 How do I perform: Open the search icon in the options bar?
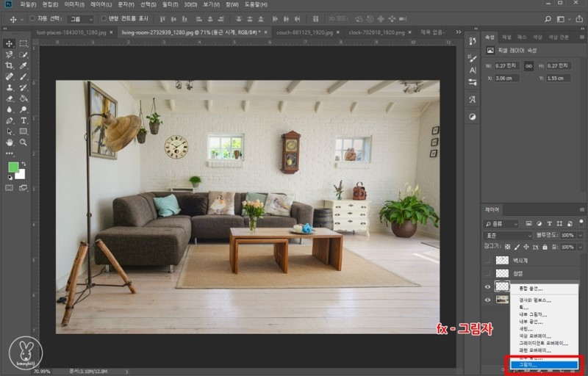(x=549, y=18)
